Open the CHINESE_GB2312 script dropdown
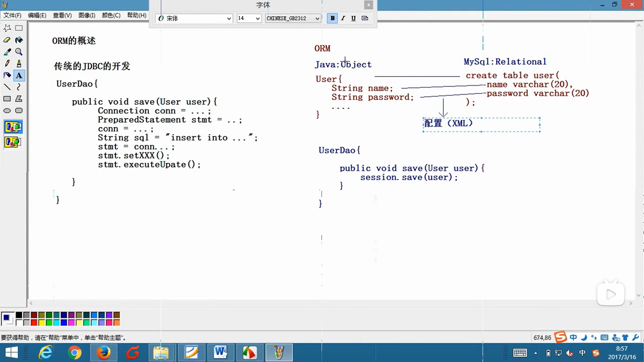The width and height of the screenshot is (644, 362). pos(317,18)
